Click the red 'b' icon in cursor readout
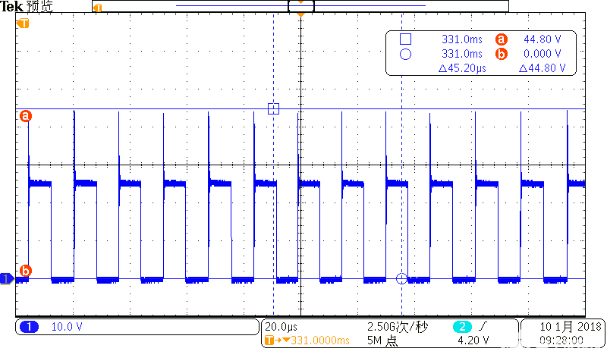Screen dimensions: 607x364 coord(501,54)
